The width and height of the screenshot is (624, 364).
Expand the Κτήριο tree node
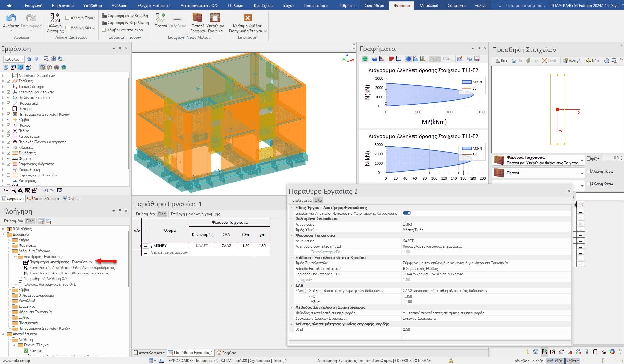[9, 240]
